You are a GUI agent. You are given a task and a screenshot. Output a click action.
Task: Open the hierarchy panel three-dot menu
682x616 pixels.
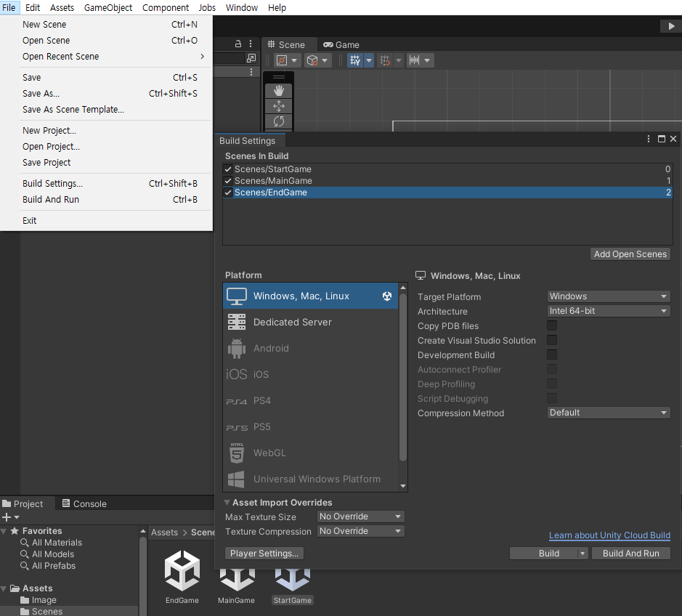(x=250, y=44)
